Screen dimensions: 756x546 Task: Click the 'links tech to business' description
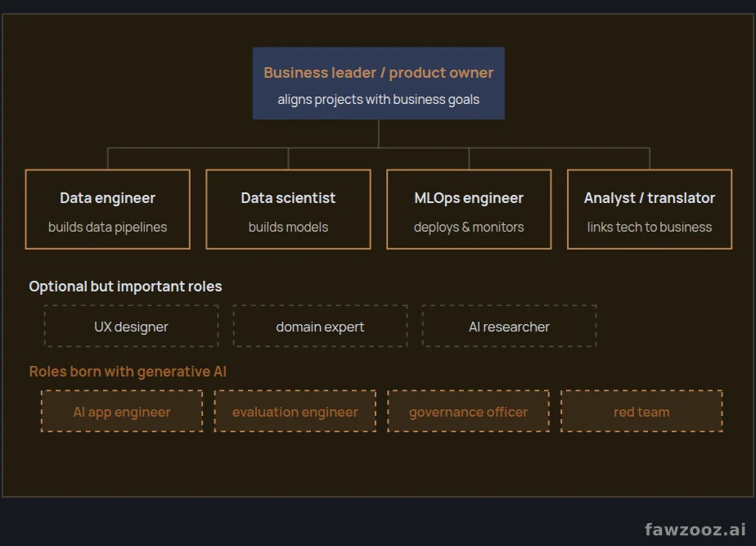650,227
